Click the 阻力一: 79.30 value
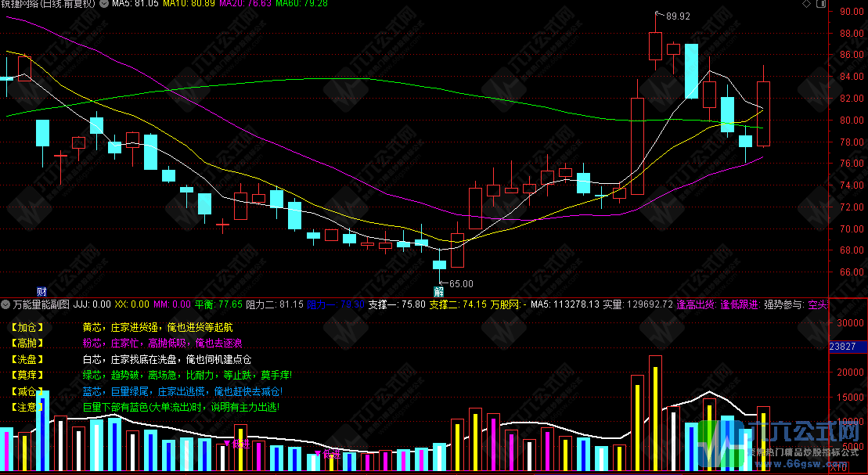This screenshot has width=868, height=475. click(336, 304)
